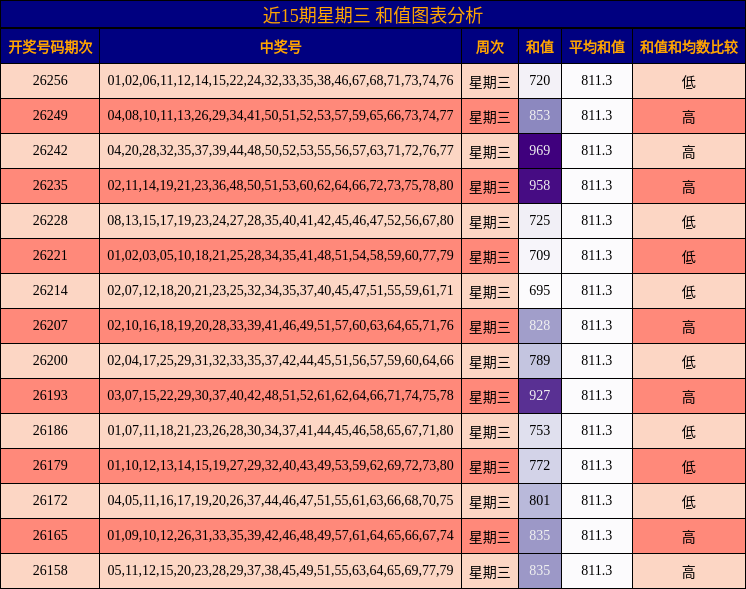Select issue number 26186
Screen dimensions: 746x589
pos(50,430)
